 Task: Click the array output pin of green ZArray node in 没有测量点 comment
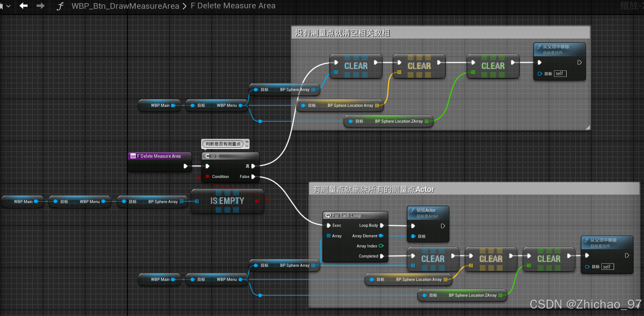(427, 121)
